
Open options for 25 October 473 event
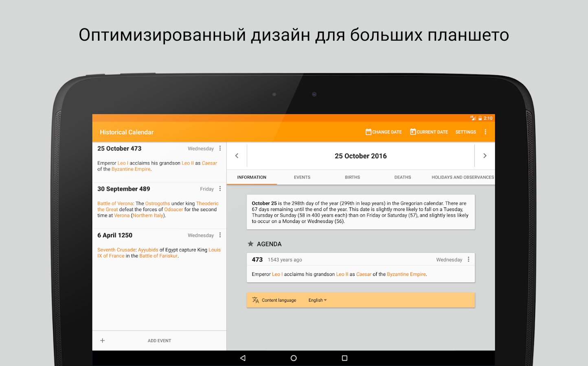pos(220,148)
